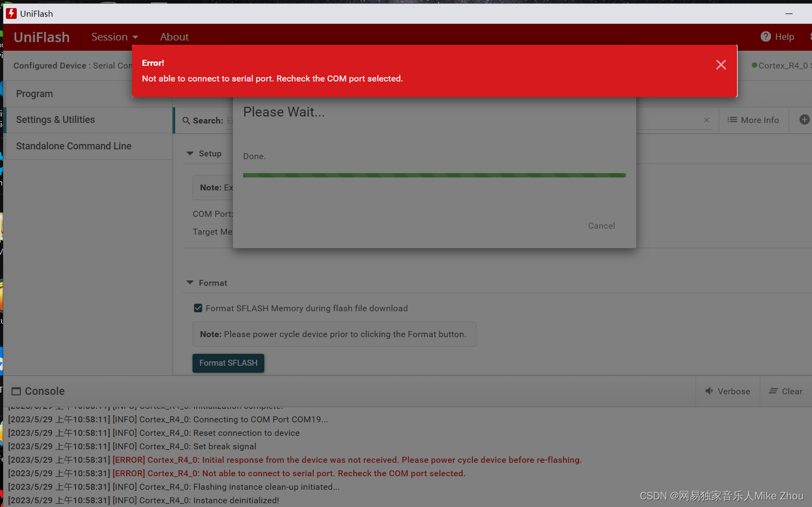The width and height of the screenshot is (812, 507).
Task: Click the green progress bar
Action: (434, 175)
